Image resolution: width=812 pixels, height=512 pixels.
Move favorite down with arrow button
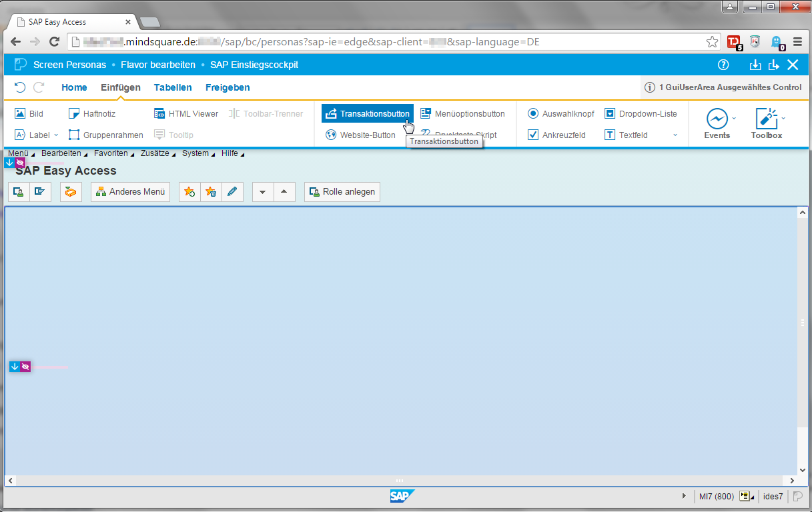point(263,192)
